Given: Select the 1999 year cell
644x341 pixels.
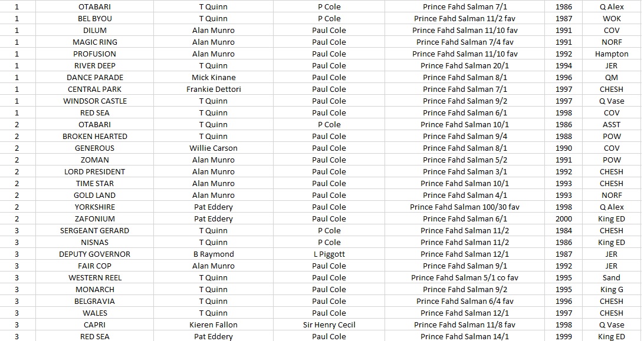Looking at the screenshot, I should pos(564,336).
